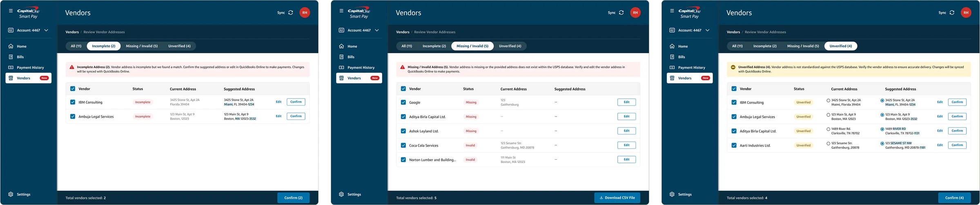Viewport: 980px width, 205px height.
Task: Switch to Unverified (4) tab on Incomplete screen
Action: [179, 46]
